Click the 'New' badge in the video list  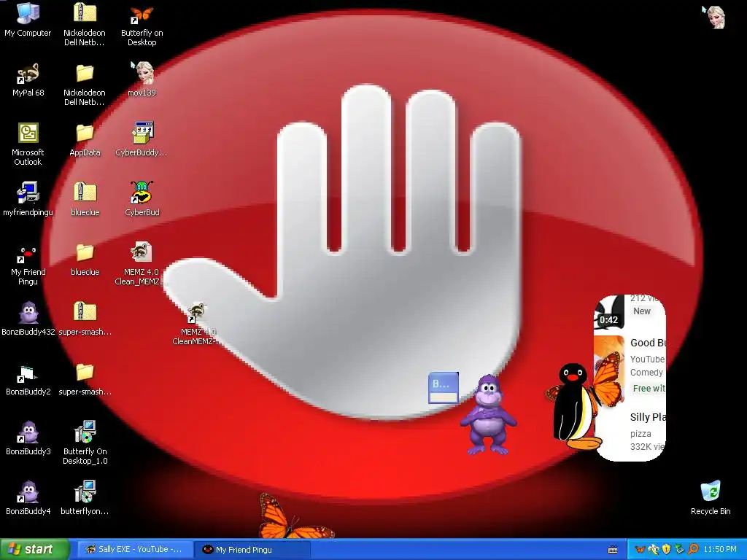click(x=642, y=311)
